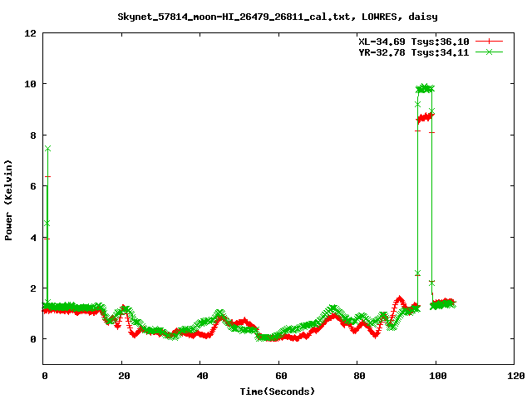The height and width of the screenshot is (399, 532).
Task: Click the green YR legend line sample
Action: (x=489, y=52)
